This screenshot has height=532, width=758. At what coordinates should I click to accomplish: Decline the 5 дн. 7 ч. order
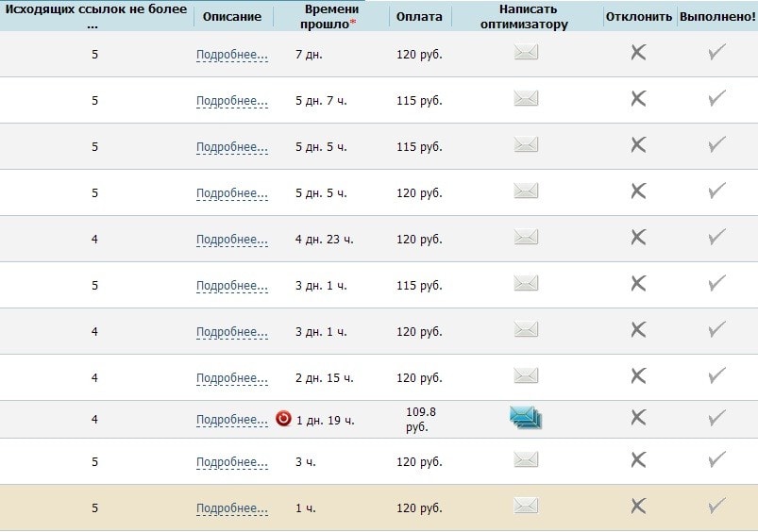click(638, 99)
